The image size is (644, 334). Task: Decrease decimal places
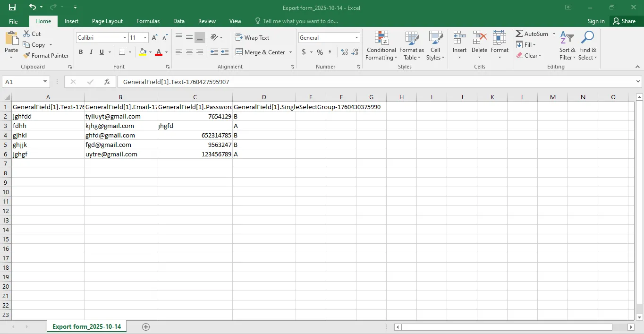coord(355,52)
